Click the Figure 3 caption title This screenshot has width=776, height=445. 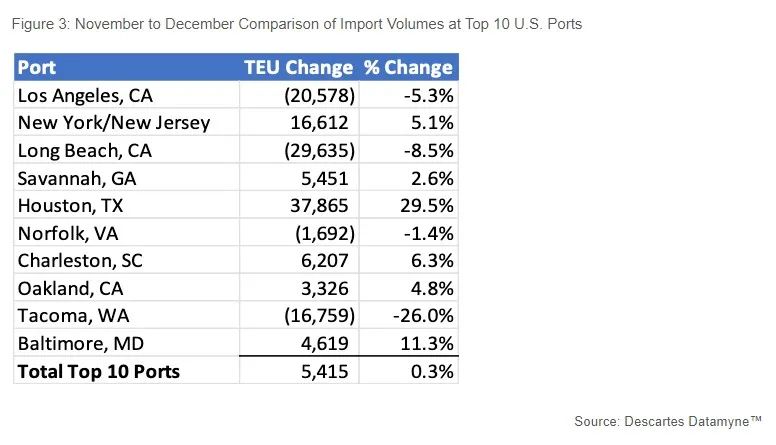pyautogui.click(x=297, y=23)
